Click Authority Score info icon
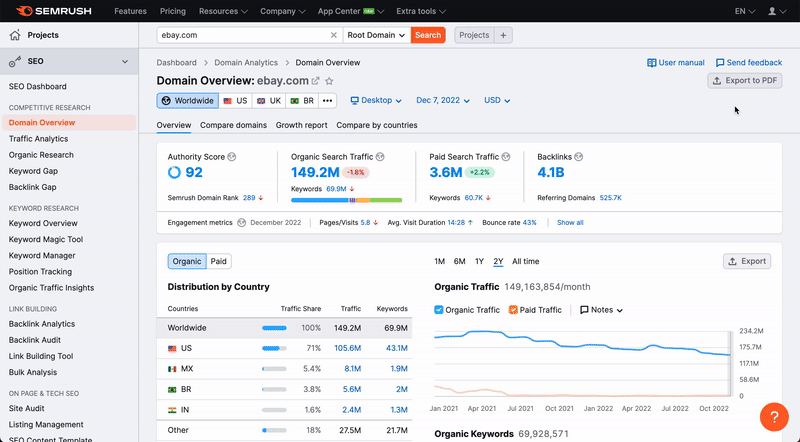The height and width of the screenshot is (442, 800). tap(232, 157)
